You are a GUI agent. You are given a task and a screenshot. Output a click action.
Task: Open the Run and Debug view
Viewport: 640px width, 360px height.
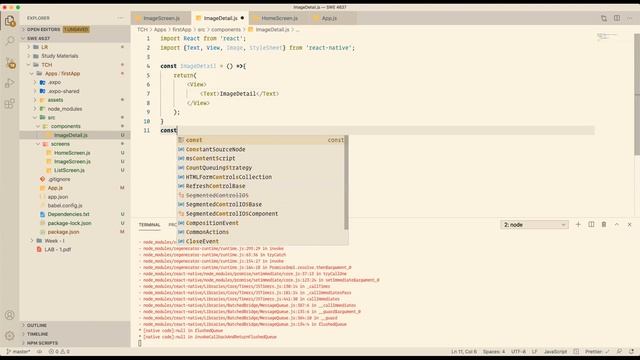[x=10, y=83]
